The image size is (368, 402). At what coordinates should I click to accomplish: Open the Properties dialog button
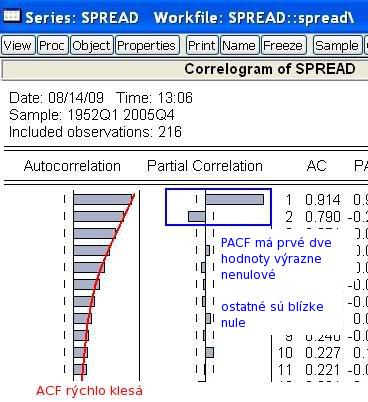pyautogui.click(x=147, y=45)
